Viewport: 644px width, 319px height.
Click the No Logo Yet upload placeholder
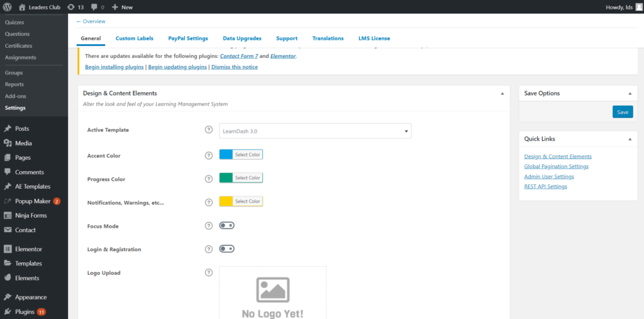click(272, 293)
